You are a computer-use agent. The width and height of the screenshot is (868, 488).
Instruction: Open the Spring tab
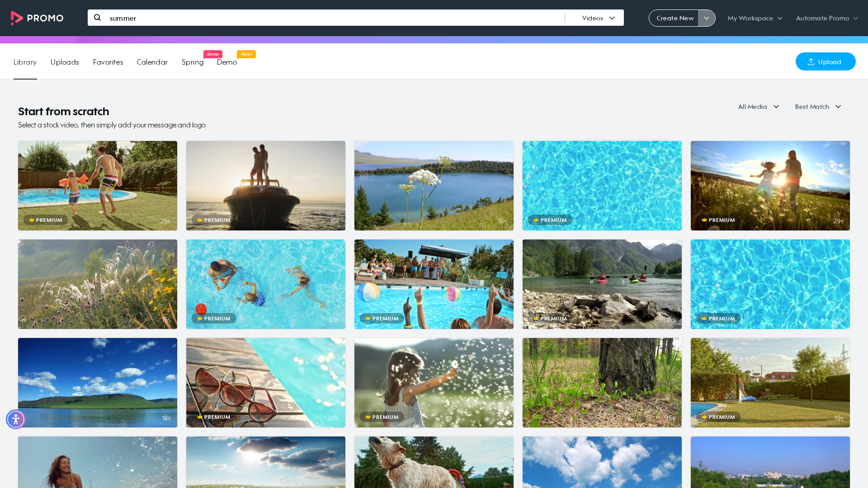pyautogui.click(x=193, y=62)
